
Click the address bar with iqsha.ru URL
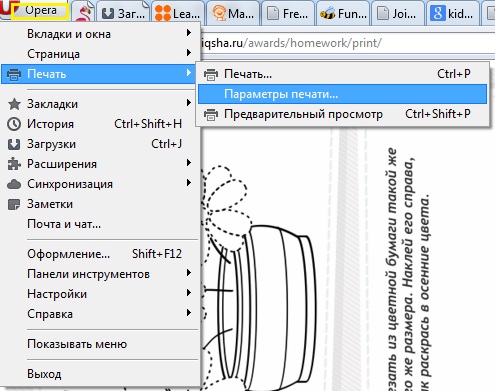[347, 43]
